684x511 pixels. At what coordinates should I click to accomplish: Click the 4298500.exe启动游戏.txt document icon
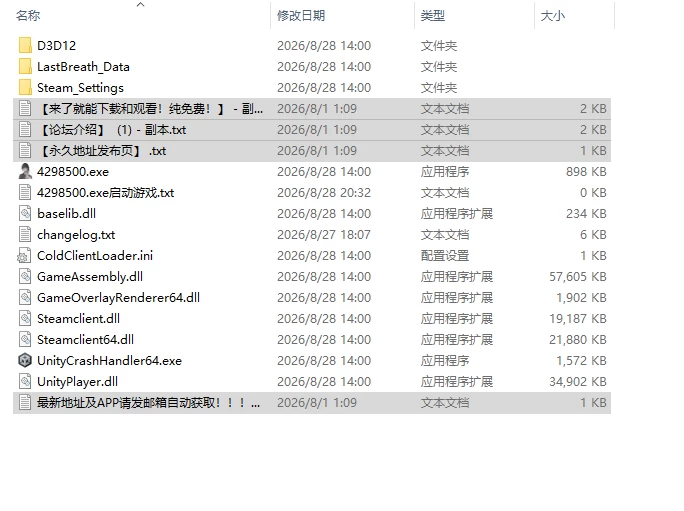point(25,192)
